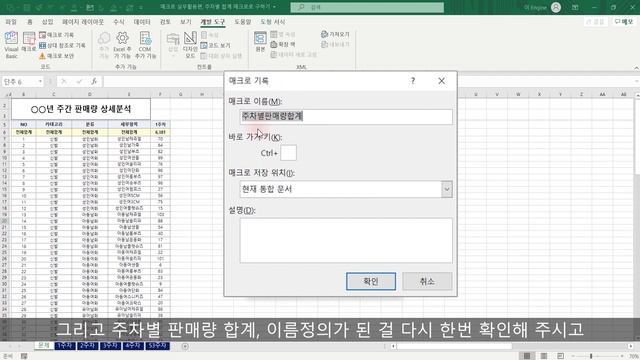Select the 문제 sheet tab
This screenshot has width=640, height=360.
tap(44, 346)
